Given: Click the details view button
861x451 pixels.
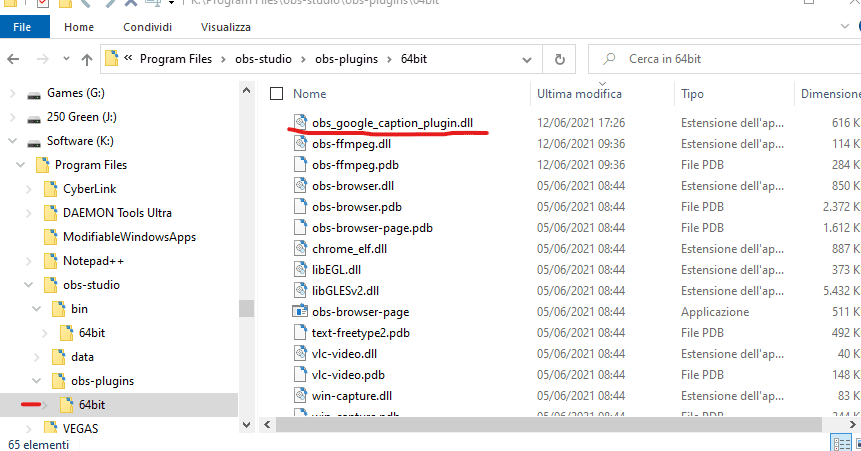Looking at the screenshot, I should (837, 442).
